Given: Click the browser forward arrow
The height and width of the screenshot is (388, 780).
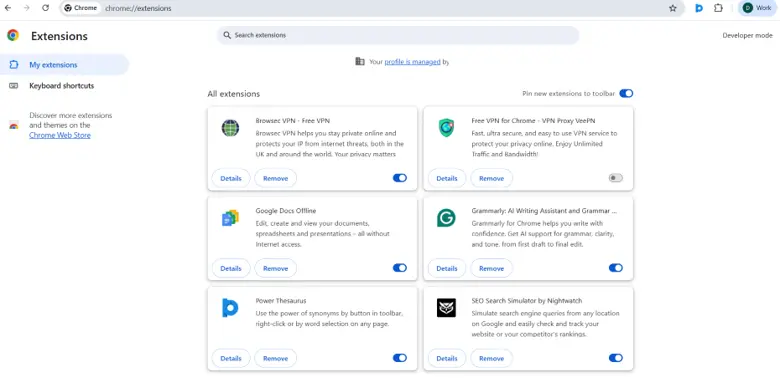Looking at the screenshot, I should point(26,8).
